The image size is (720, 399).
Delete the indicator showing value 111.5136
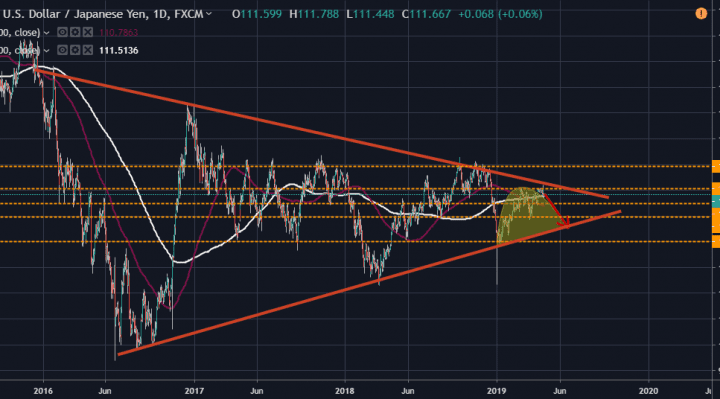click(x=88, y=50)
